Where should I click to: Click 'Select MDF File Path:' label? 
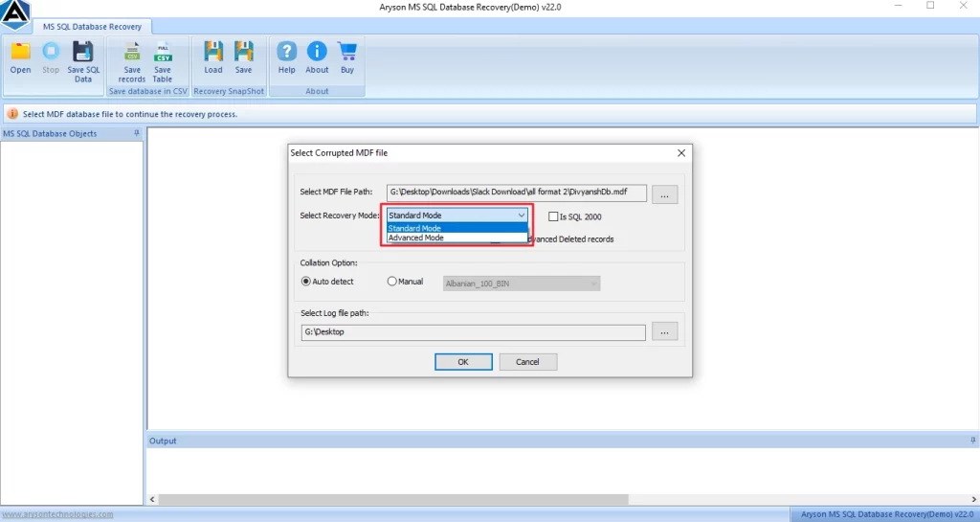tap(336, 192)
